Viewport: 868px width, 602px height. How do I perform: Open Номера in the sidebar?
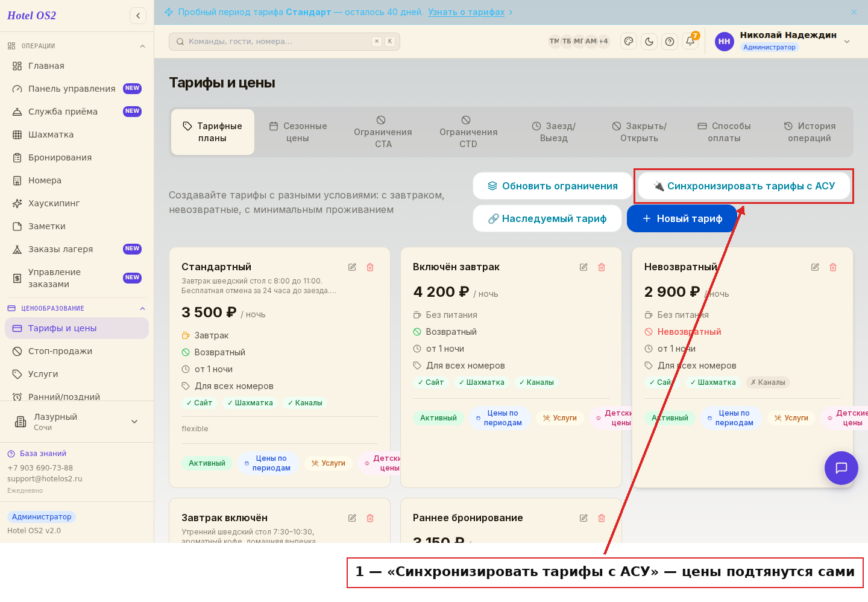click(x=77, y=180)
